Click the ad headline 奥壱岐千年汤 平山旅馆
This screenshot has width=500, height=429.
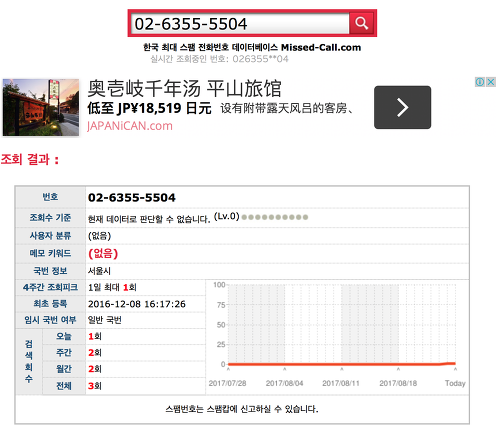point(184,88)
